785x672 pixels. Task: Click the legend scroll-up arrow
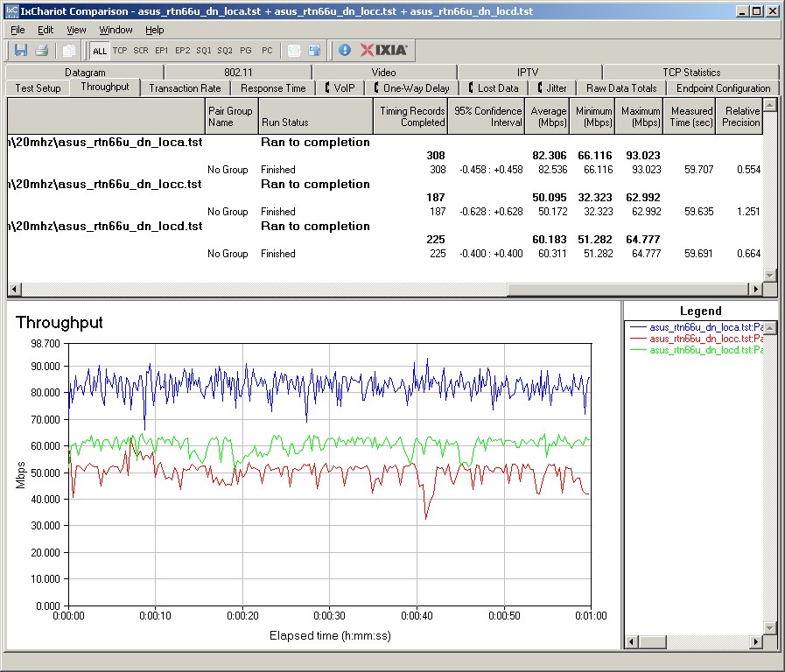[770, 328]
